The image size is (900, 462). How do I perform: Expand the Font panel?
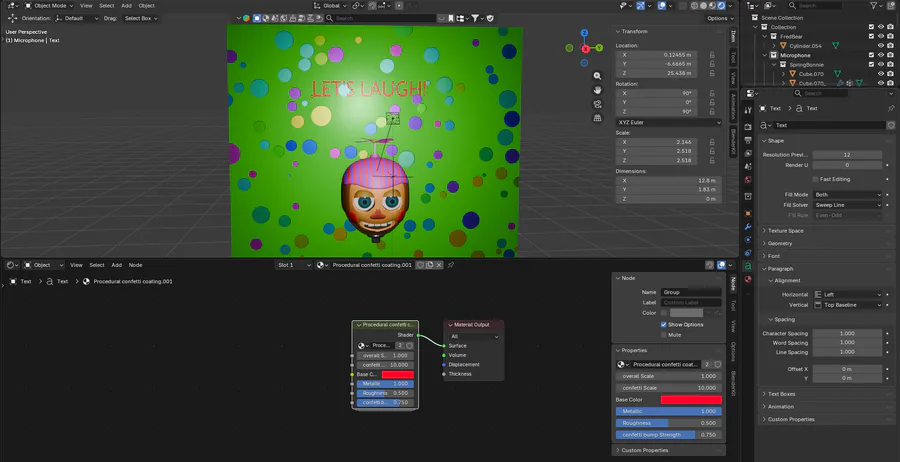coord(826,256)
